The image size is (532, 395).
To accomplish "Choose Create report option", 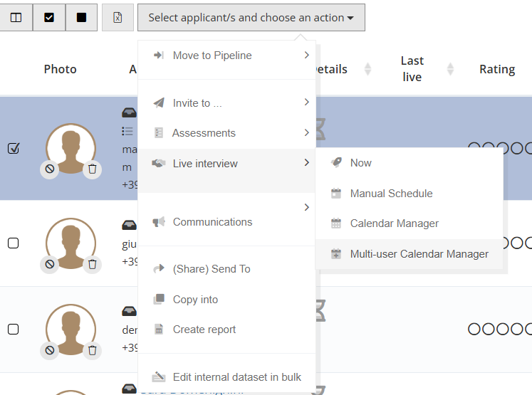I will (x=226, y=330).
